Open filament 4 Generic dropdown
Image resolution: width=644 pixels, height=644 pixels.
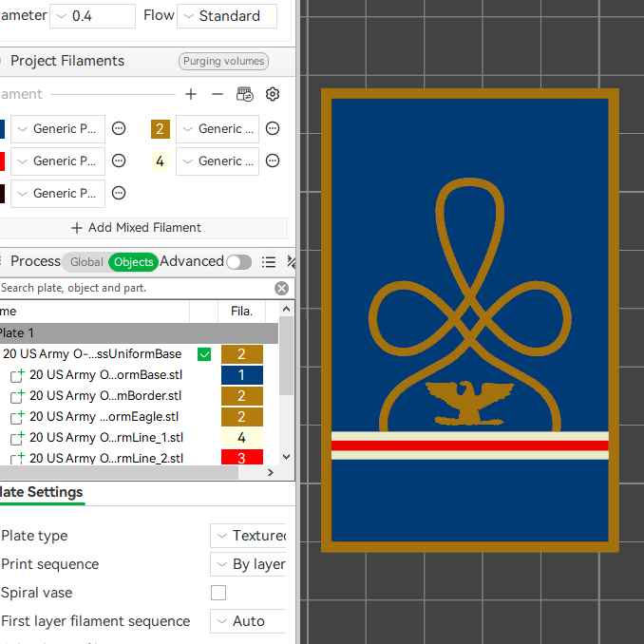(x=218, y=161)
